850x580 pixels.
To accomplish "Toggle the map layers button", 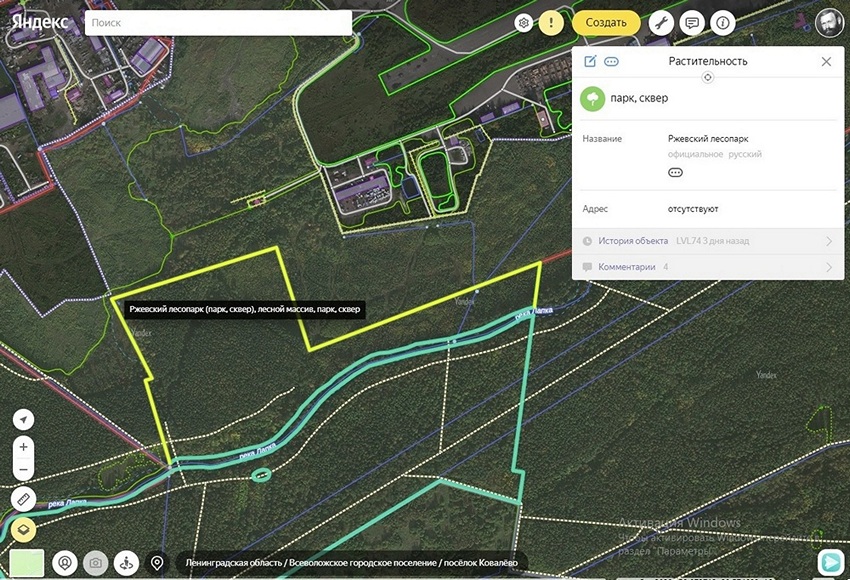I will click(23, 529).
